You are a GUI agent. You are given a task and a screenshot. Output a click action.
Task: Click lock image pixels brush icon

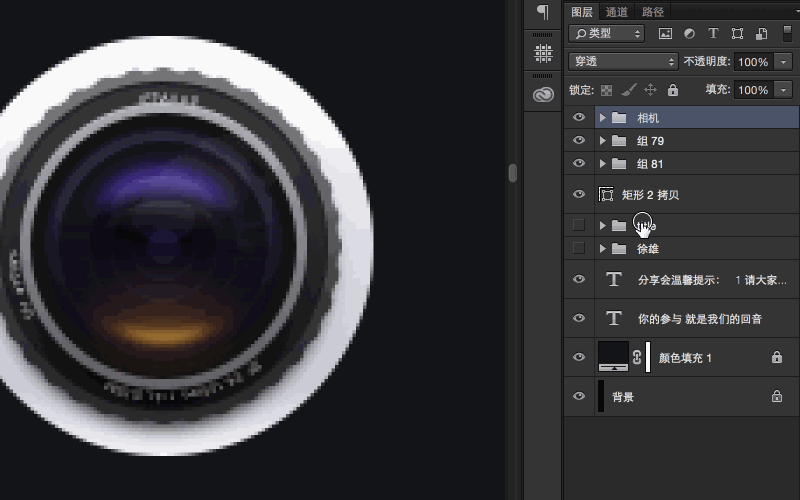point(628,90)
